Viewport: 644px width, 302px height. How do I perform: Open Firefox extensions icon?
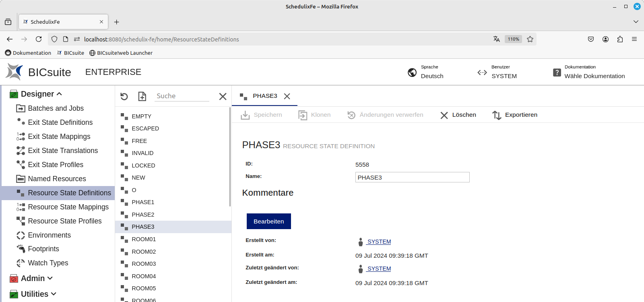pyautogui.click(x=620, y=39)
